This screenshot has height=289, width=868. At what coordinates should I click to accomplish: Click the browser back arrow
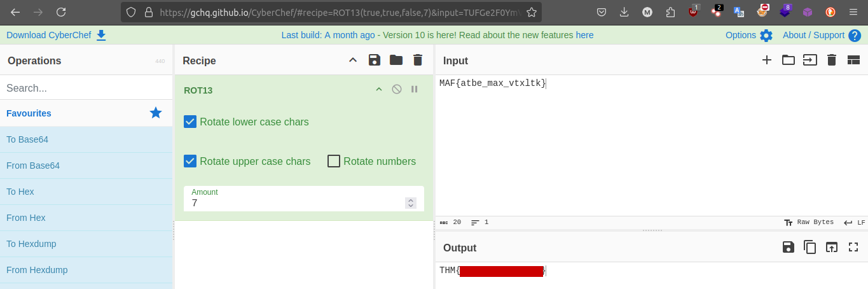coord(15,12)
